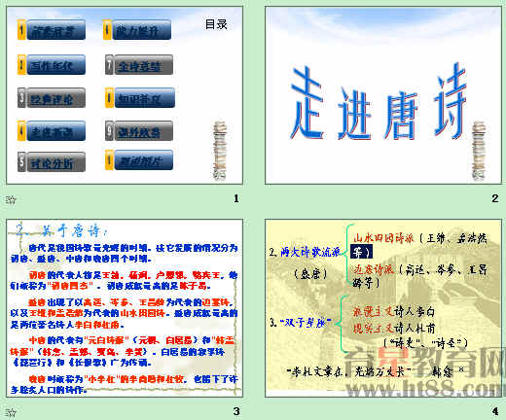Click blue button in last row of slide 1
Screen dimensions: 506x420
point(139,160)
